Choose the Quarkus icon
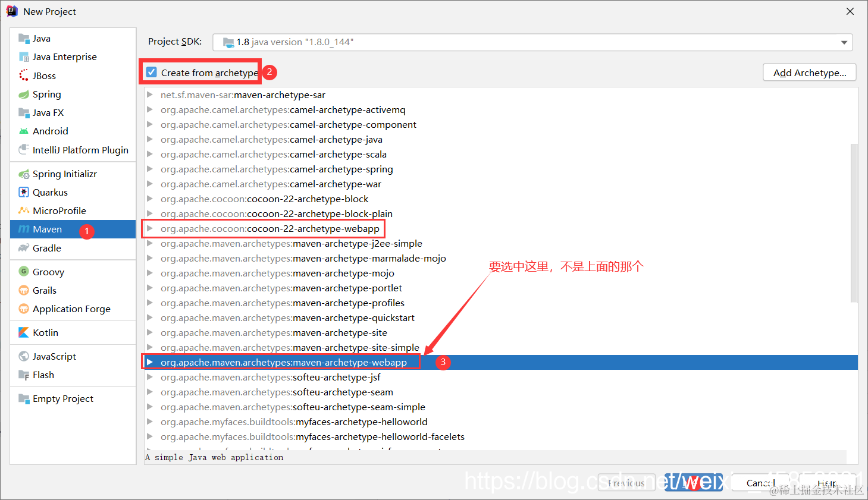 tap(24, 192)
